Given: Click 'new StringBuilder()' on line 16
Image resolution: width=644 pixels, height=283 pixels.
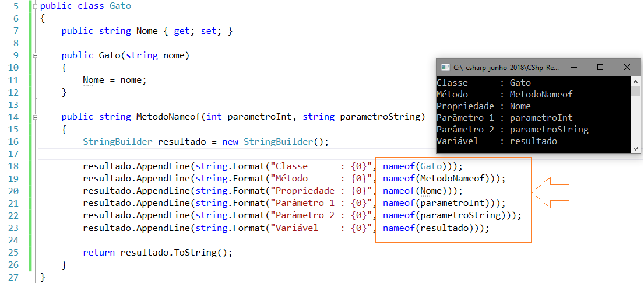Looking at the screenshot, I should [x=276, y=141].
